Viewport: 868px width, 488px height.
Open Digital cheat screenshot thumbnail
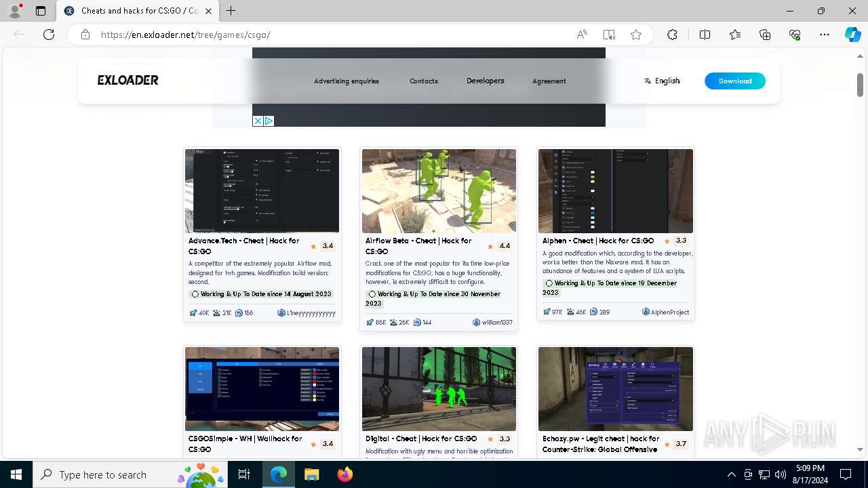coord(439,389)
